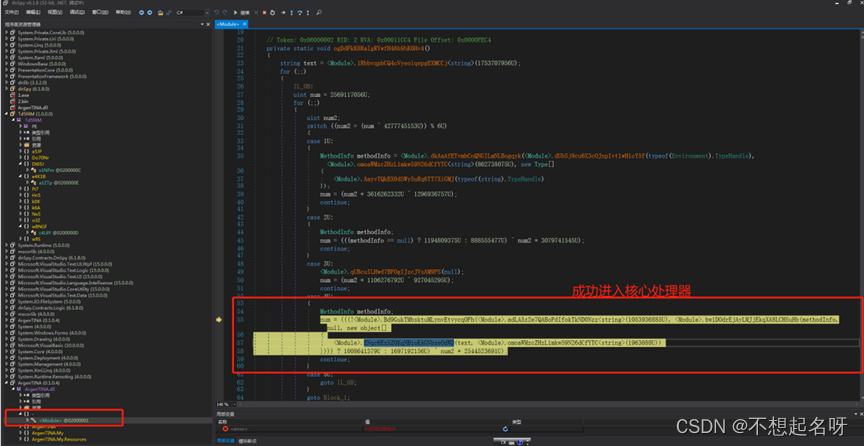
Task: Select the Do70Nr namespace
Action: (38, 158)
